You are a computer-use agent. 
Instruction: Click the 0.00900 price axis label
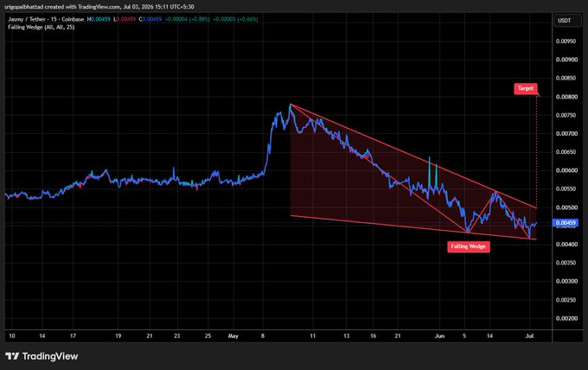[x=566, y=60]
